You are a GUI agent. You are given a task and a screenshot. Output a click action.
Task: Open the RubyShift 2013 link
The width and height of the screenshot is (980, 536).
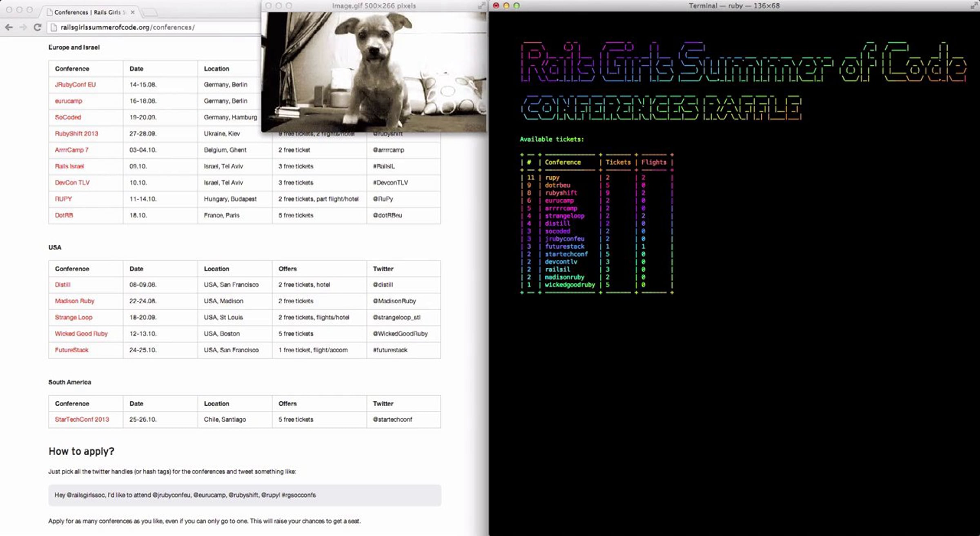click(x=76, y=133)
